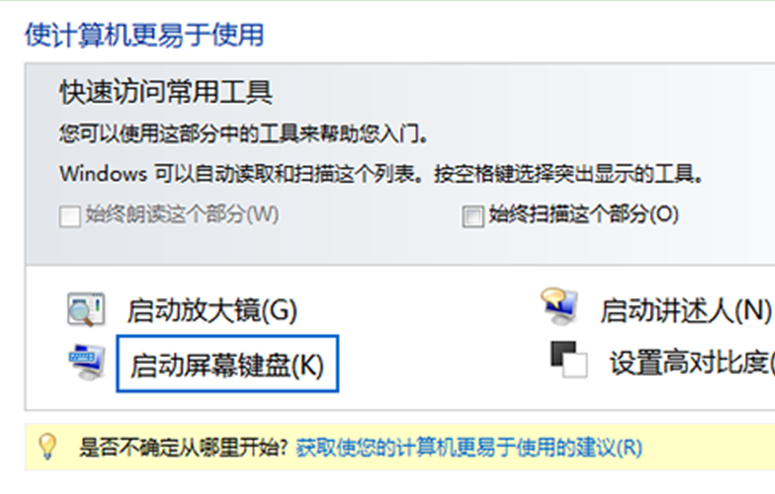Click empty gray area below the checkboxes
The image size is (775, 494).
[x=395, y=247]
